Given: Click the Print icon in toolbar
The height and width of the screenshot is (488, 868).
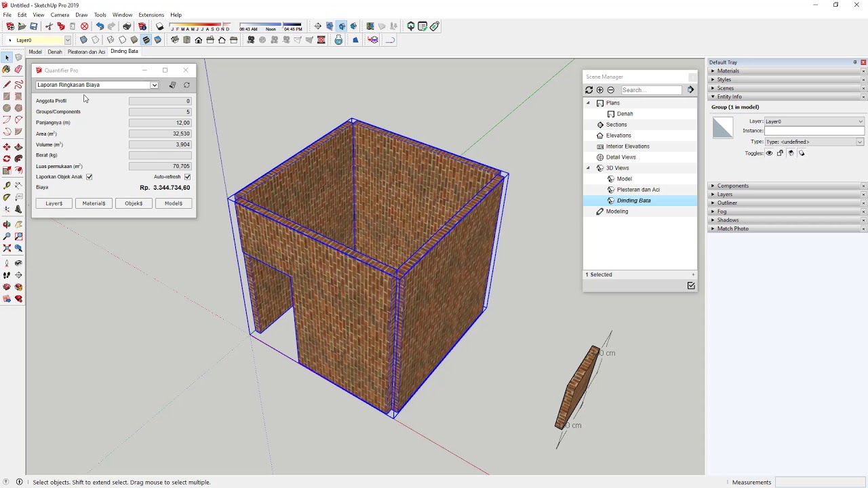Looking at the screenshot, I should 127,26.
